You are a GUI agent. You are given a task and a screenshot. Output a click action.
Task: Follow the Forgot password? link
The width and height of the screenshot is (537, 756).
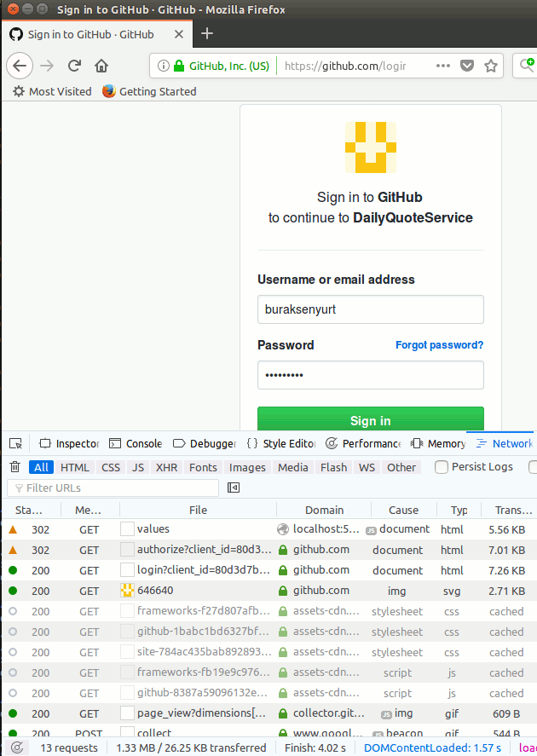(x=439, y=345)
